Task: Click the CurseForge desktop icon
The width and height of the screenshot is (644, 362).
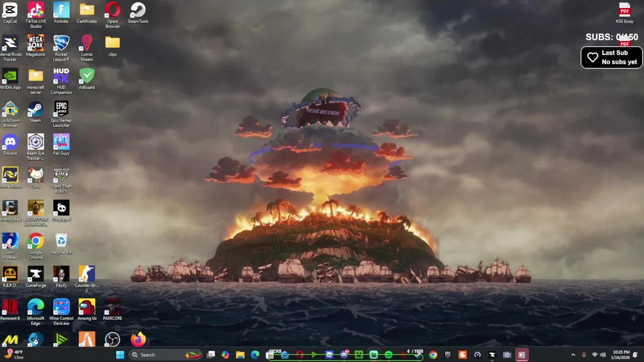Action: coord(36,277)
